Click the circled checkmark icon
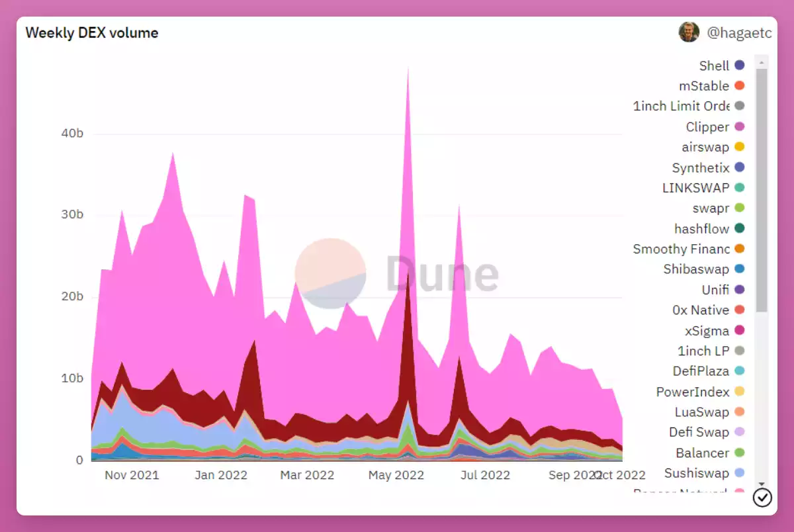Image resolution: width=794 pixels, height=532 pixels. pos(762,498)
